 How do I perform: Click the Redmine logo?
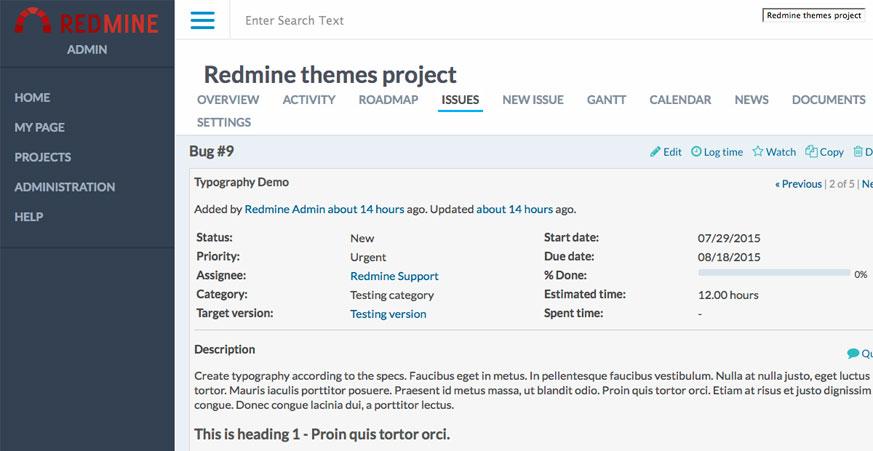tap(87, 21)
